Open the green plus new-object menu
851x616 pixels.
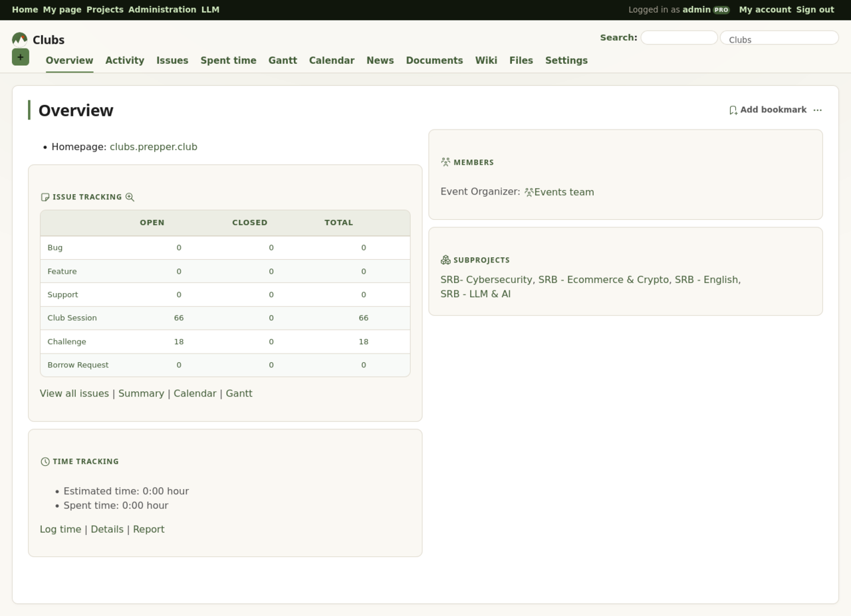pos(21,57)
